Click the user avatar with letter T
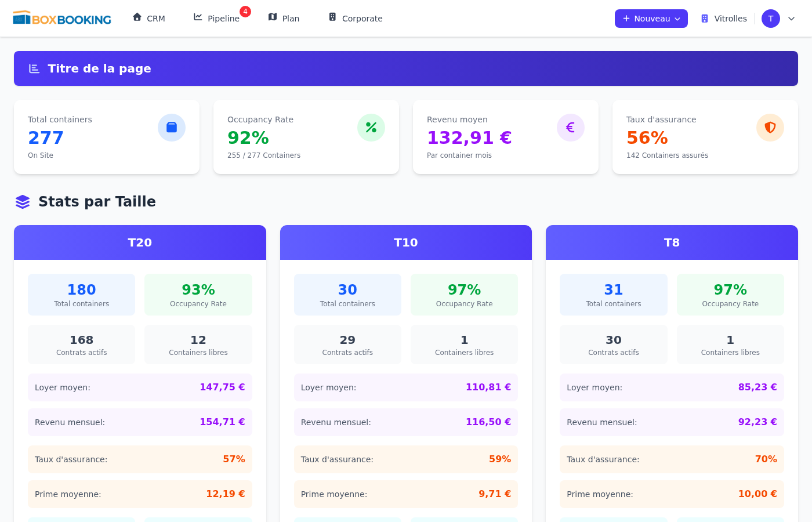 tap(771, 19)
